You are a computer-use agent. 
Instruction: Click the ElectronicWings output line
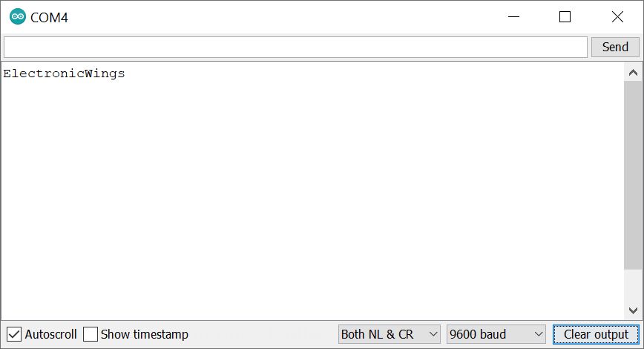coord(64,74)
